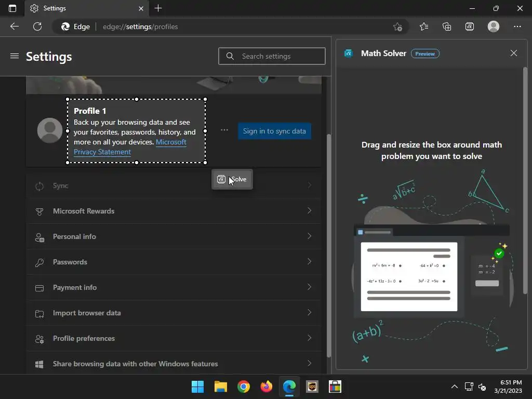The width and height of the screenshot is (532, 399).
Task: Open Personal info settings
Action: (x=174, y=236)
